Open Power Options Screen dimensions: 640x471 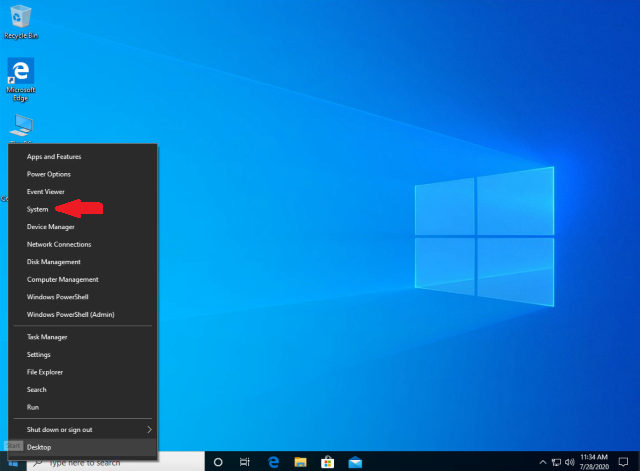coord(82,174)
